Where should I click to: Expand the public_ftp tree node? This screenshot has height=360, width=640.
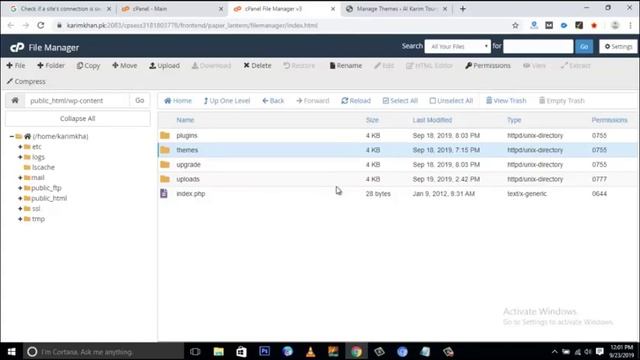(20, 188)
